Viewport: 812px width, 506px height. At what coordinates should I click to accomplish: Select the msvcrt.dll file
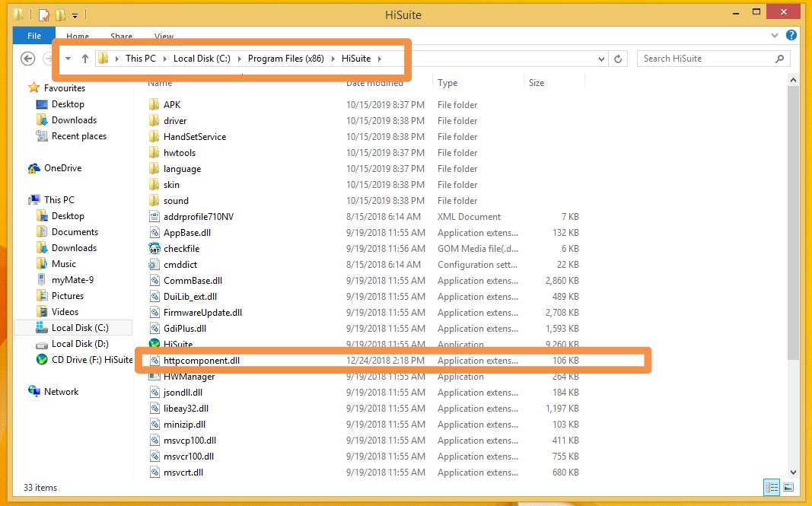(x=183, y=473)
